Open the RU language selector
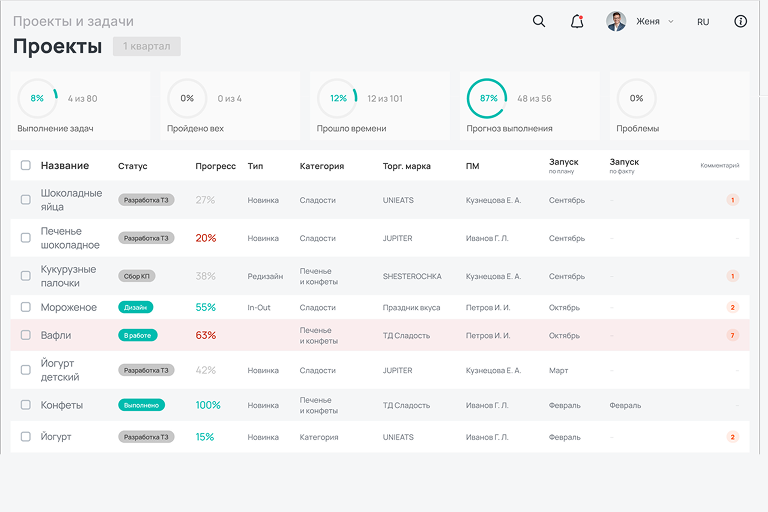Screen dimensions: 768x512 point(703,21)
